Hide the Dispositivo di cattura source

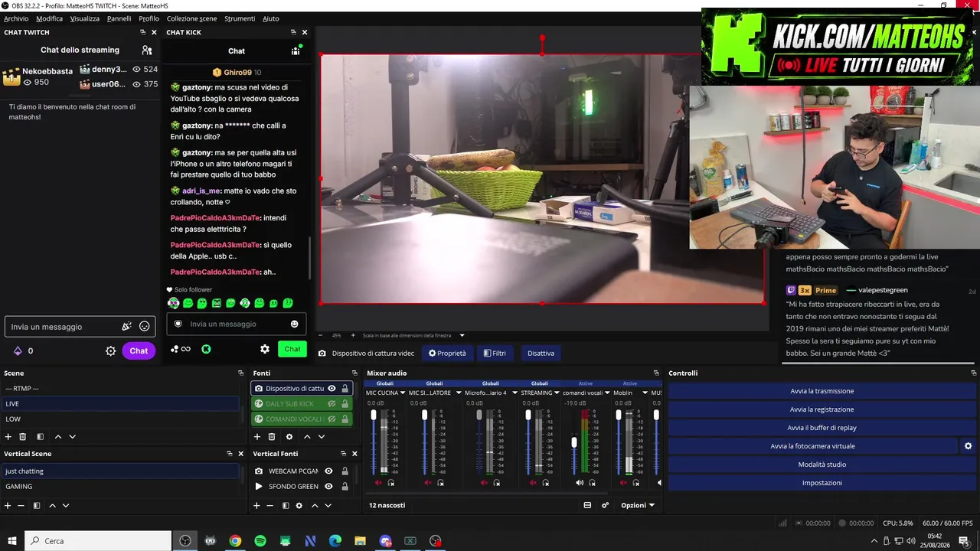click(332, 389)
